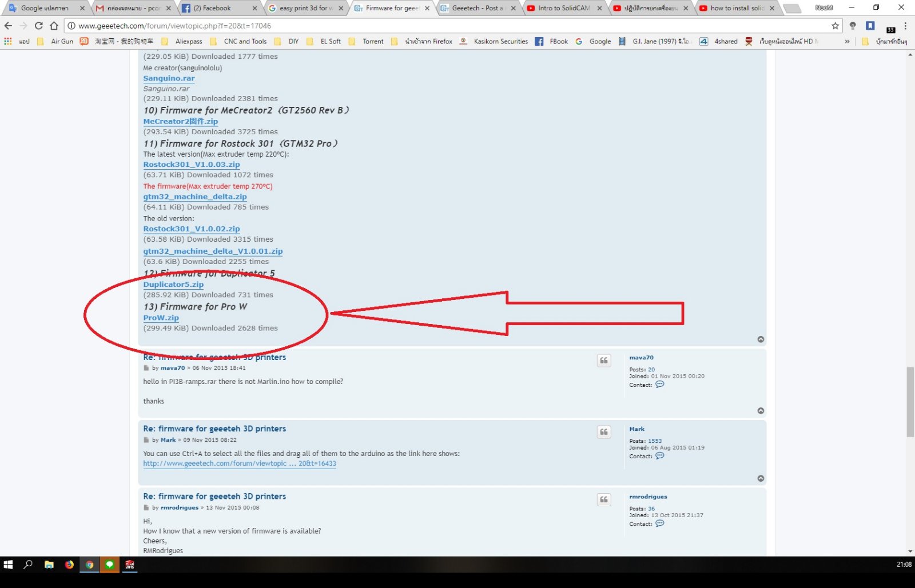Click quote icon on Mark's post
Screen dimensions: 915x588
[x=604, y=432]
